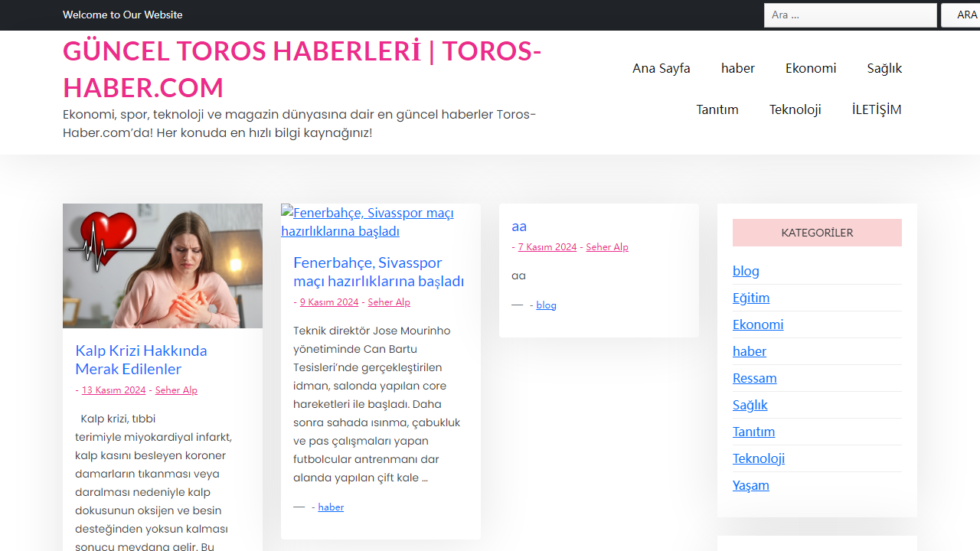The image size is (980, 551).
Task: Open the 13 Kasım 2024 date link
Action: (x=113, y=390)
